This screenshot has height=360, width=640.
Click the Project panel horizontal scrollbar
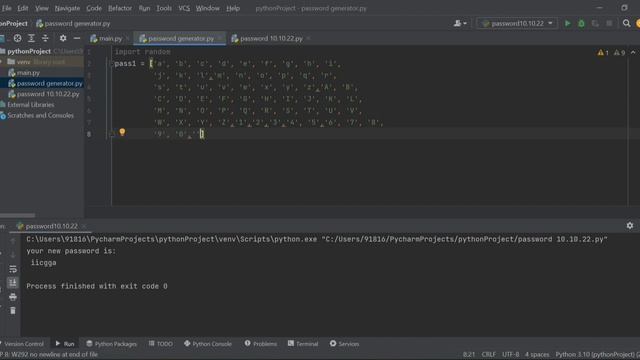[18, 215]
